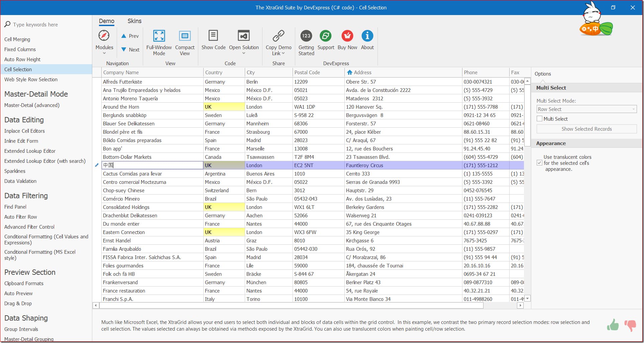Click Copy Demo Link icon
644x343 pixels.
click(279, 35)
